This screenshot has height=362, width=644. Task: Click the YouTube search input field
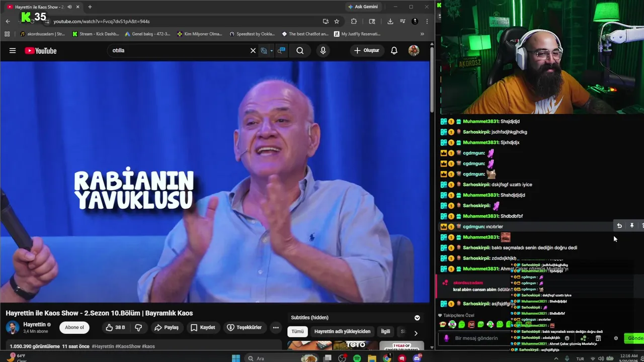click(x=179, y=50)
